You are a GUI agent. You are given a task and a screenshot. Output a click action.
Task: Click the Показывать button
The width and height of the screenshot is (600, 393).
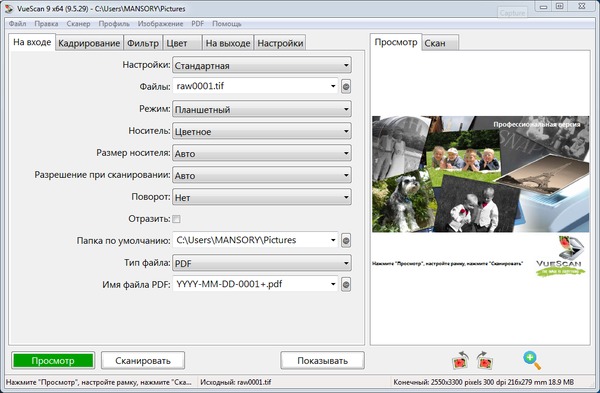coord(322,360)
